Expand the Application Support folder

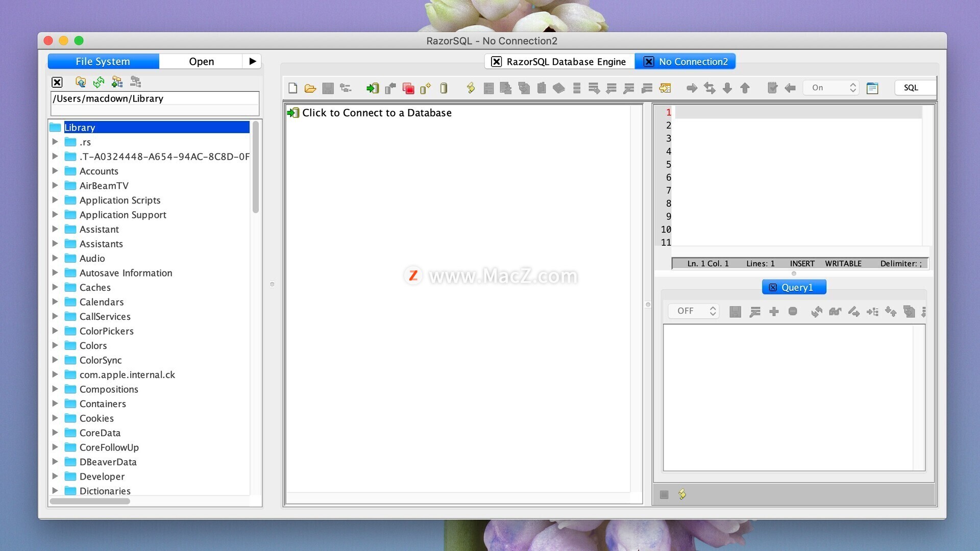55,215
